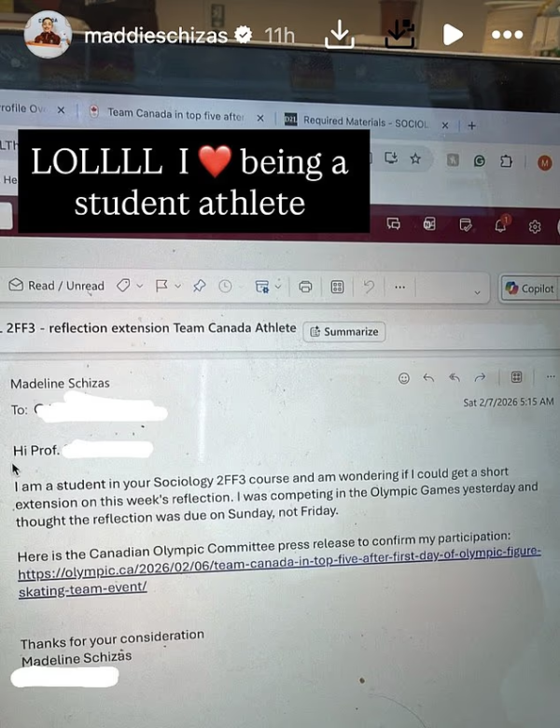
Task: Open the olympic.ca press release link
Action: (x=279, y=571)
